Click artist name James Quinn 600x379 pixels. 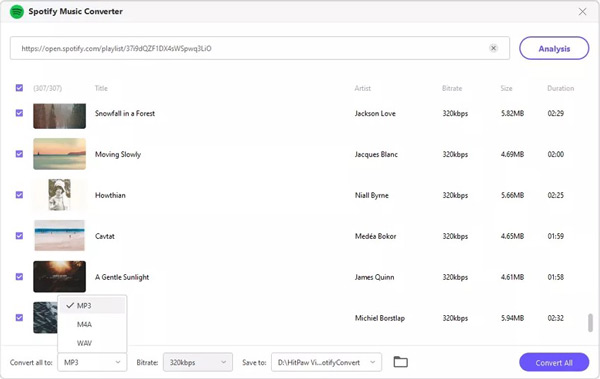374,277
